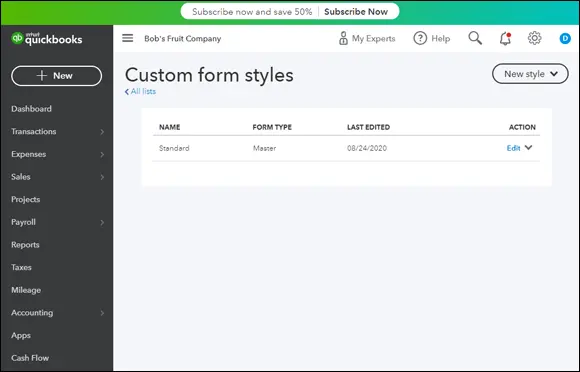The width and height of the screenshot is (580, 372).
Task: Open Accounting in the sidebar
Action: pos(32,313)
